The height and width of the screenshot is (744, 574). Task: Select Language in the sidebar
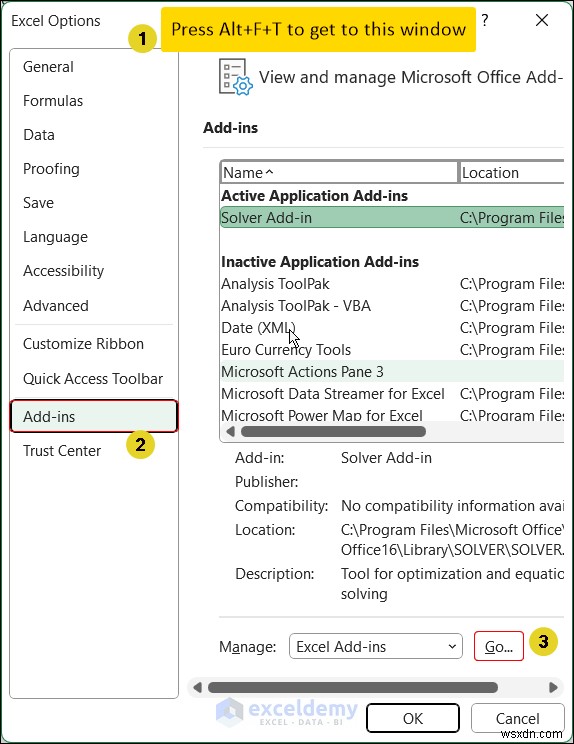[55, 237]
